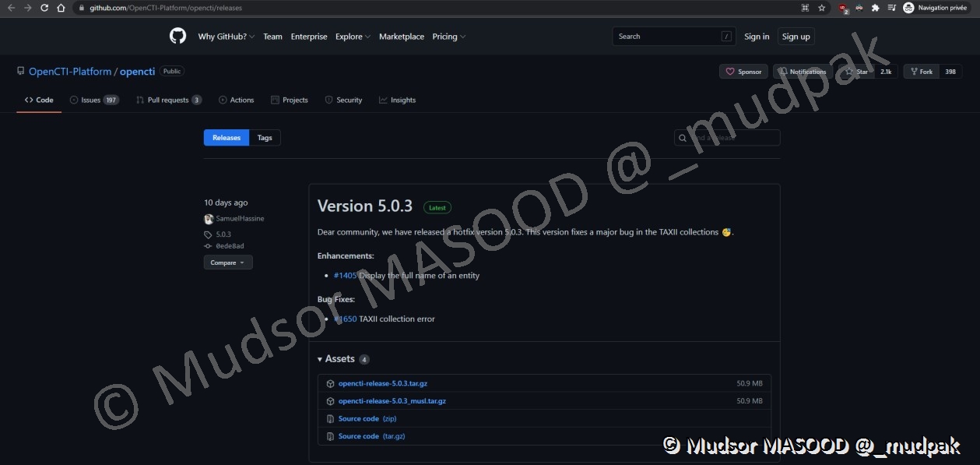Reload the page with browser refresh icon

(44, 8)
